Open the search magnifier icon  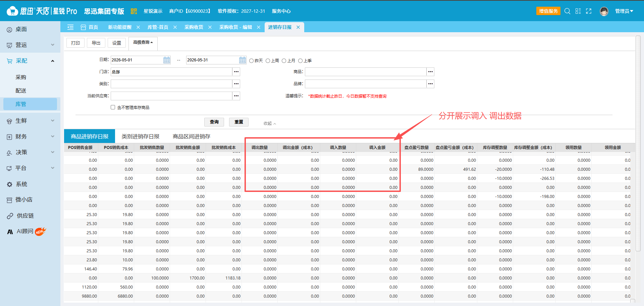[568, 11]
